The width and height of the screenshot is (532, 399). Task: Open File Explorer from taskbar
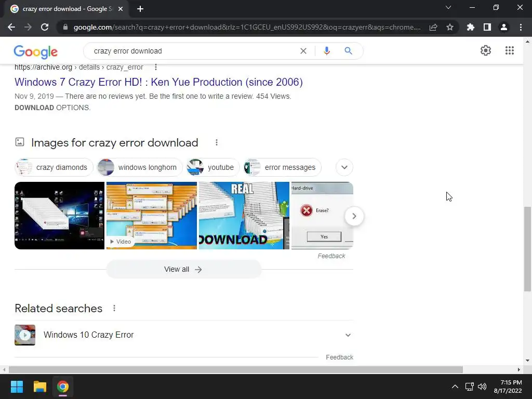click(x=39, y=387)
